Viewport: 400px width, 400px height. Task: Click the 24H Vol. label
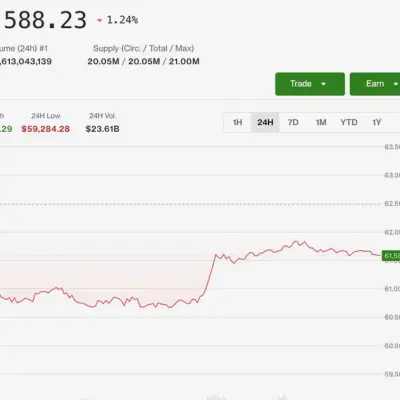click(102, 116)
